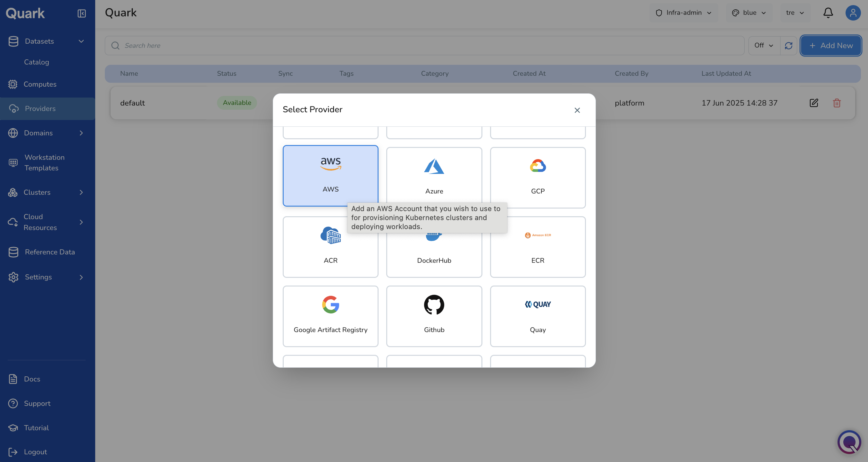The image size is (868, 462).
Task: Choose the Quay provider card
Action: pyautogui.click(x=538, y=316)
